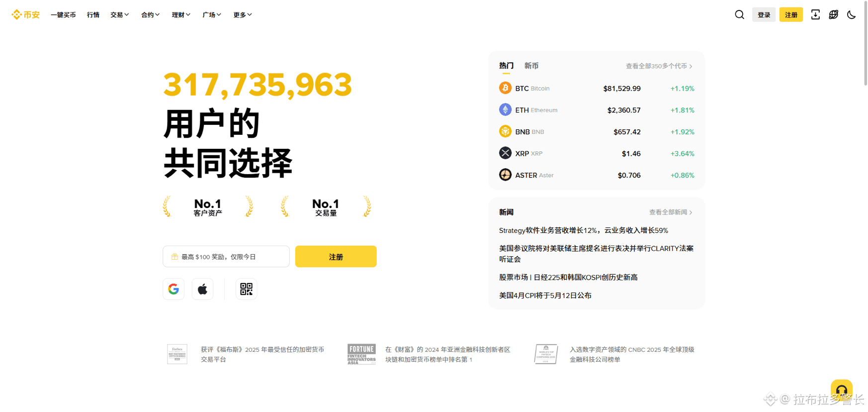
Task: Click the gift icon in reward field
Action: 174,257
